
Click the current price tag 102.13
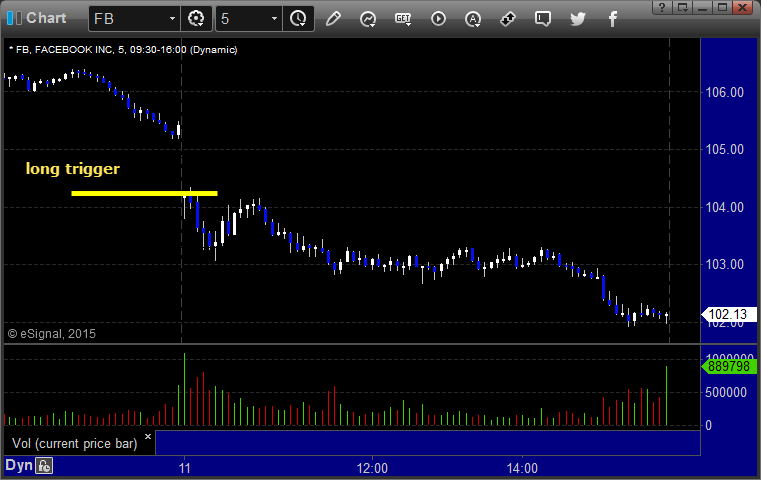[729, 314]
